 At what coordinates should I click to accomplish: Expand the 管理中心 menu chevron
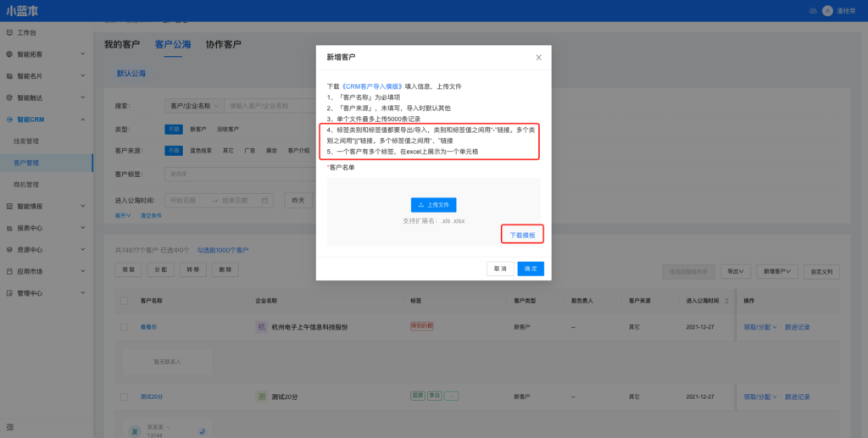82,293
